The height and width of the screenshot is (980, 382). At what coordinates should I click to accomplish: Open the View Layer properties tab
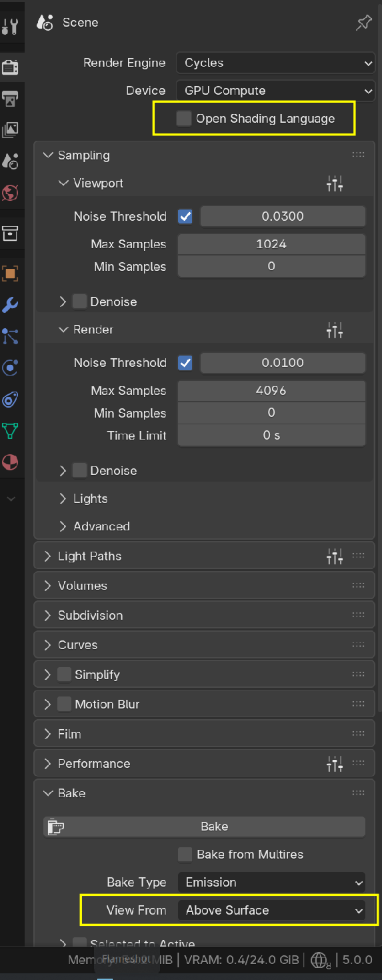point(10,130)
